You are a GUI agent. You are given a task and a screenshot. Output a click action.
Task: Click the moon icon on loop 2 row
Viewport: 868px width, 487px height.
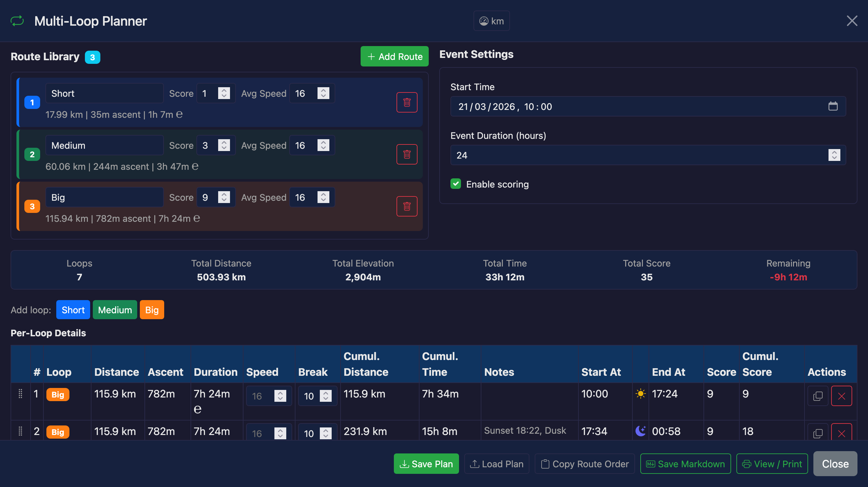(640, 431)
